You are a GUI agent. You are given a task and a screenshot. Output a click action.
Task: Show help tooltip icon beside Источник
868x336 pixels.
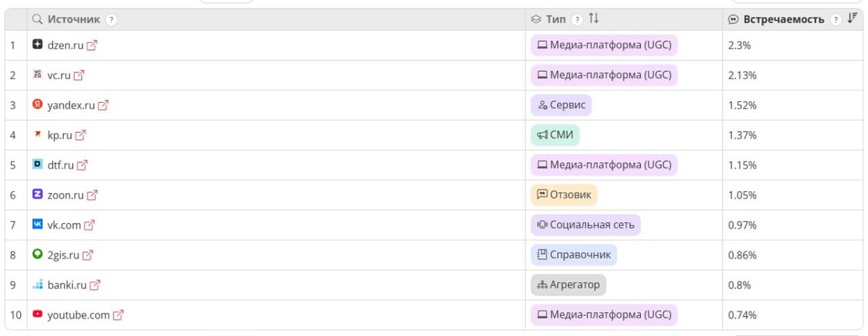point(111,20)
